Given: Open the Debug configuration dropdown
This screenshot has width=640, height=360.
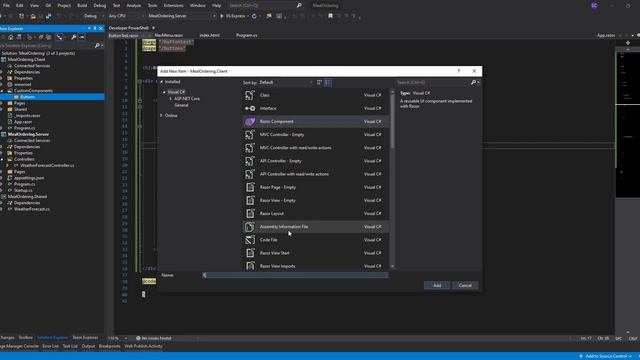Looking at the screenshot, I should [x=93, y=16].
